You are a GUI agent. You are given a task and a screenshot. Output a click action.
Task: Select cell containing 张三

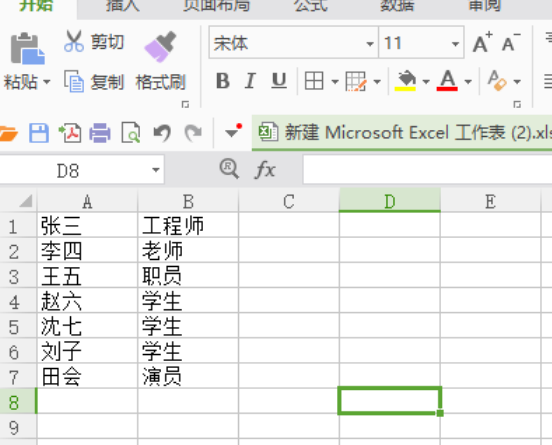[87, 225]
